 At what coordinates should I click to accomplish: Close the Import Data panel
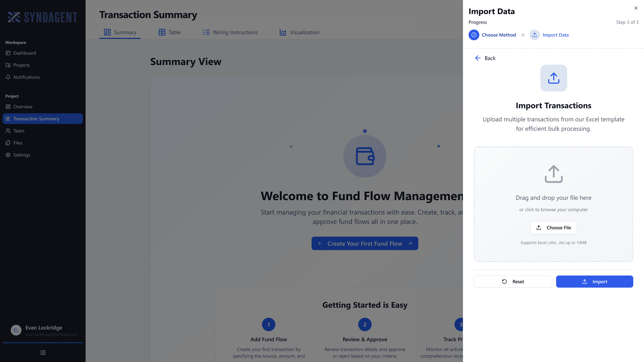coord(636,8)
